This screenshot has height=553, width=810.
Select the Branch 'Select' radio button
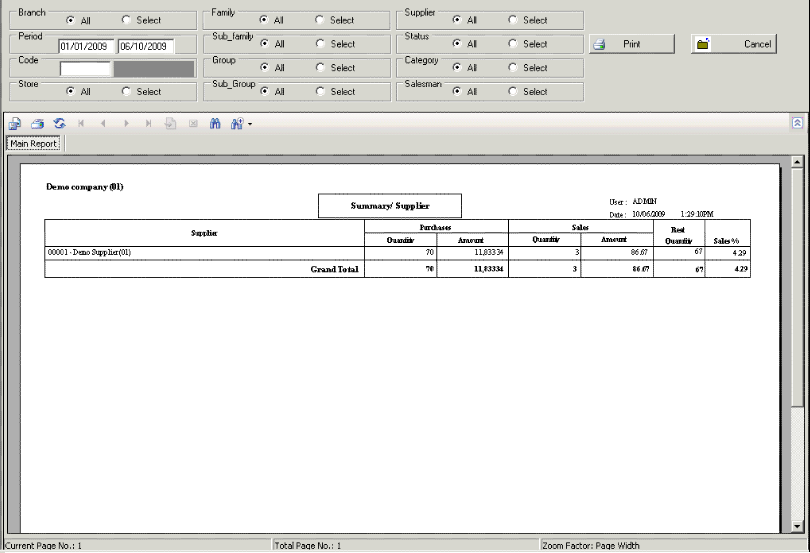point(126,20)
